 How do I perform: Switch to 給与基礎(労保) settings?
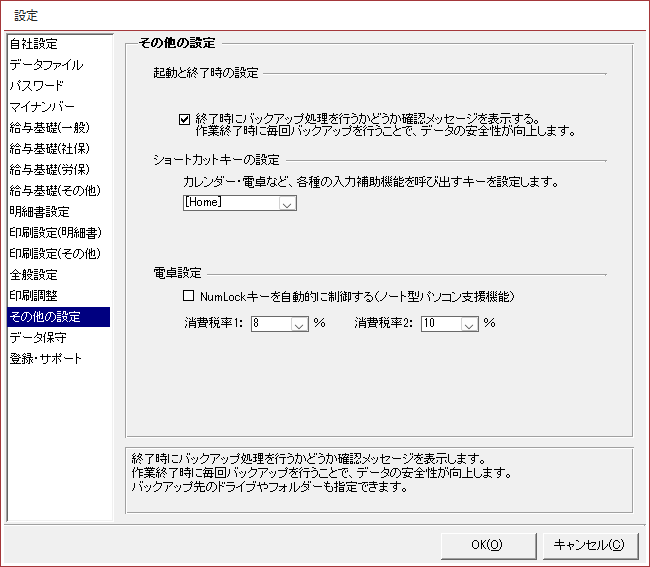(48, 170)
